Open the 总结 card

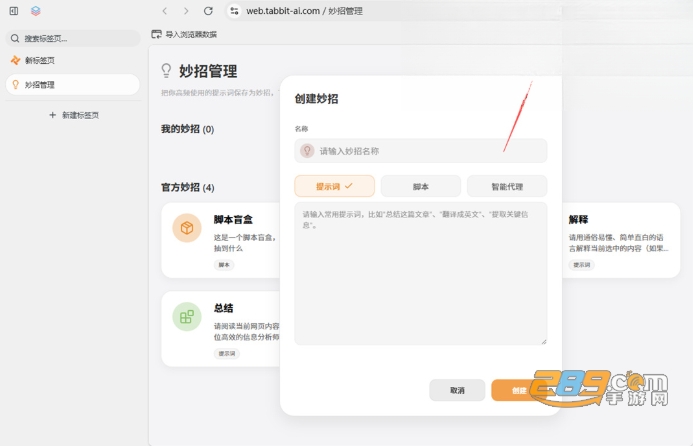click(221, 329)
